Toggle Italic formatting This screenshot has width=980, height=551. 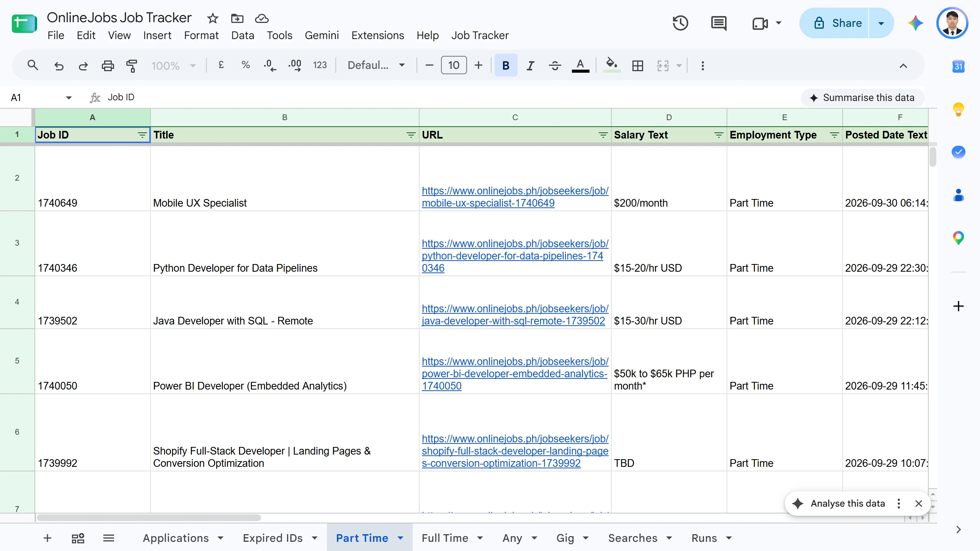tap(530, 65)
